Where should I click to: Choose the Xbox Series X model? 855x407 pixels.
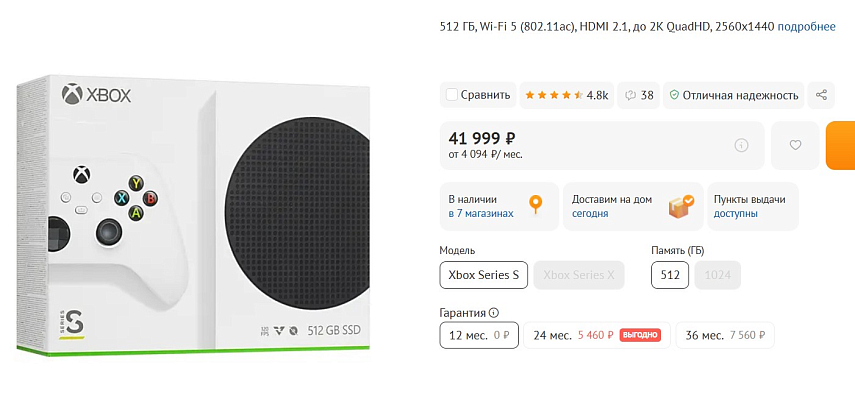pos(579,274)
